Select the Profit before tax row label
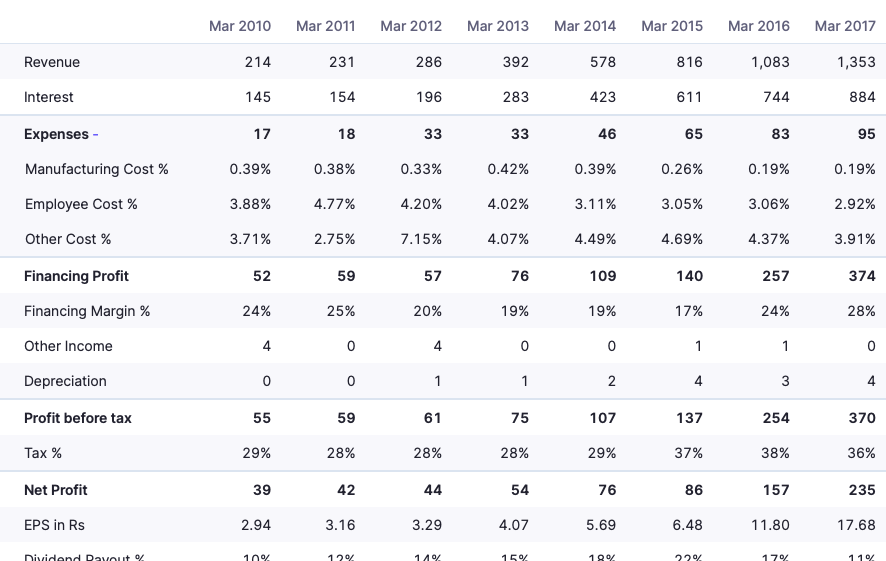Screen dimensions: 886x561 coord(78,418)
